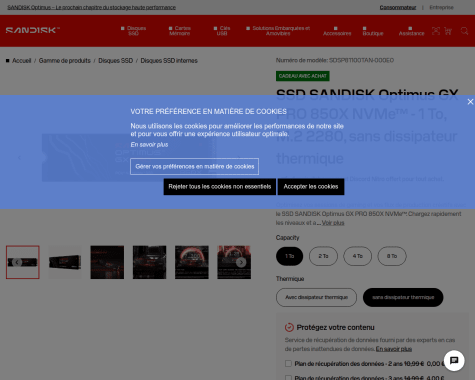Open the account icon beside the cart
475x380 pixels.
click(436, 31)
